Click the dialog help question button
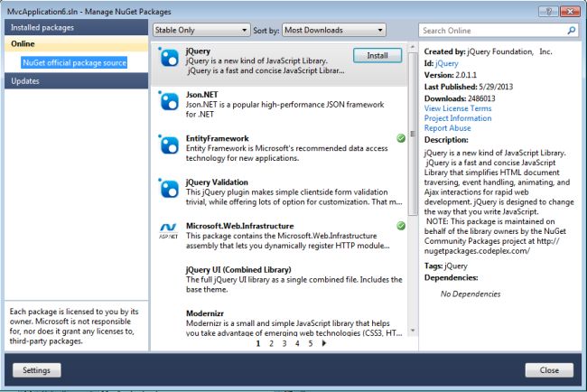This screenshot has height=392, width=587. 548,12
